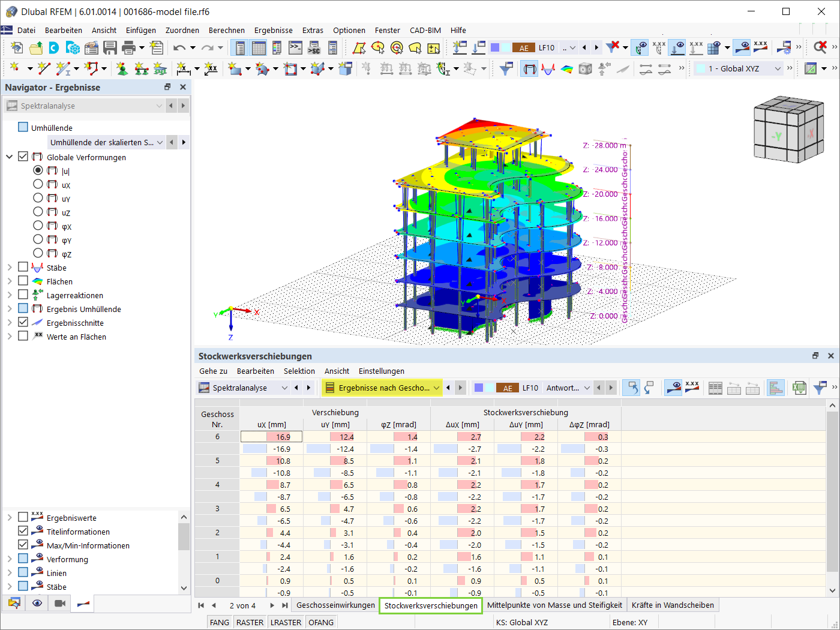Click the light blue swatch beside Global XYZ
840x630 pixels.
pos(700,68)
